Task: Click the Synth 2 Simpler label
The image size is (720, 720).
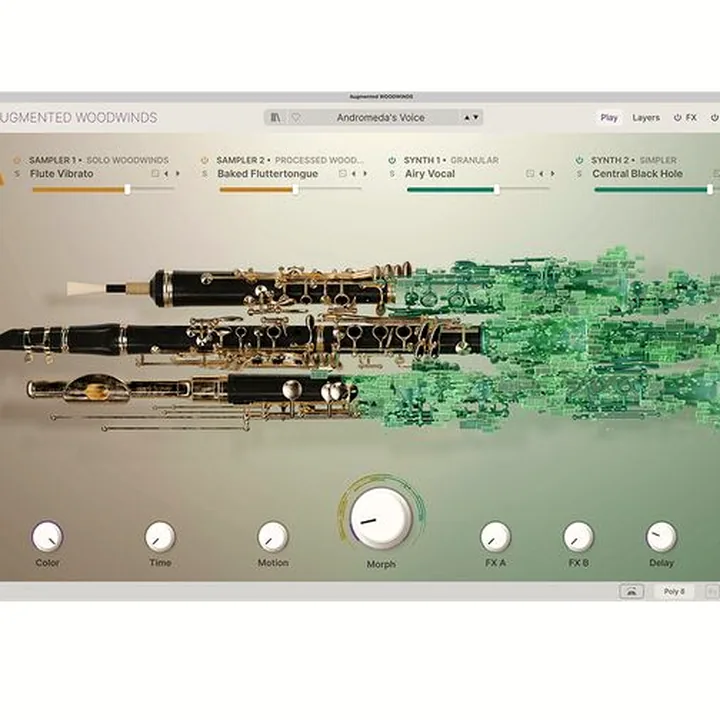Action: 634,160
